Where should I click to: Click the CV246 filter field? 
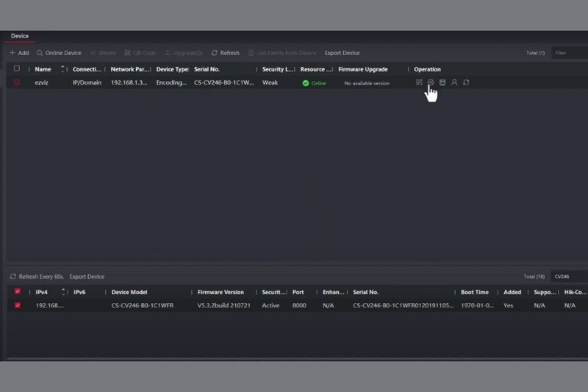[569, 277]
